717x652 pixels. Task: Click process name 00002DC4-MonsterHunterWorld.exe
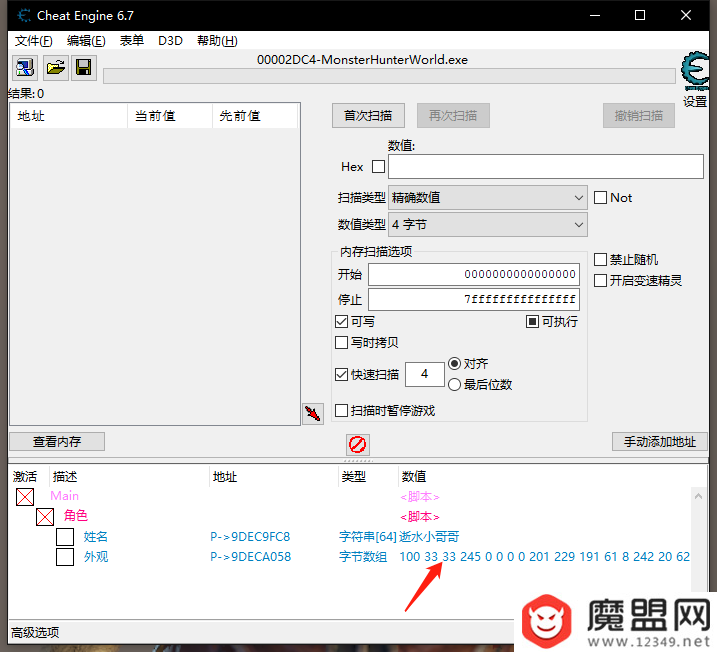[362, 60]
